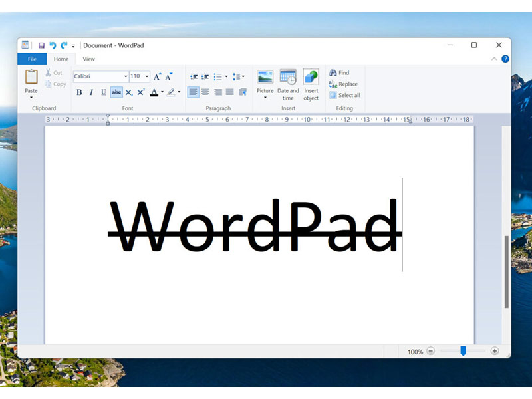Click the line spacing icon

[x=237, y=76]
